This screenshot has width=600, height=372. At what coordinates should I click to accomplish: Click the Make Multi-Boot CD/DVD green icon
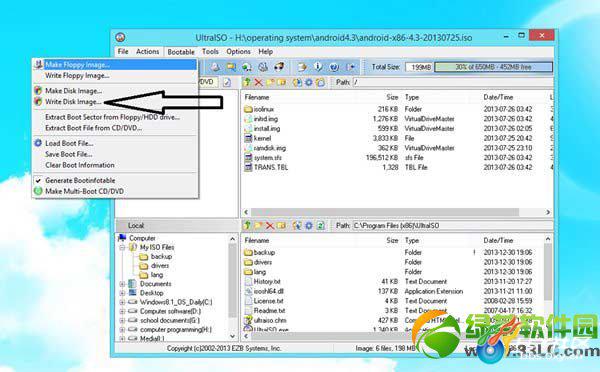pos(38,191)
